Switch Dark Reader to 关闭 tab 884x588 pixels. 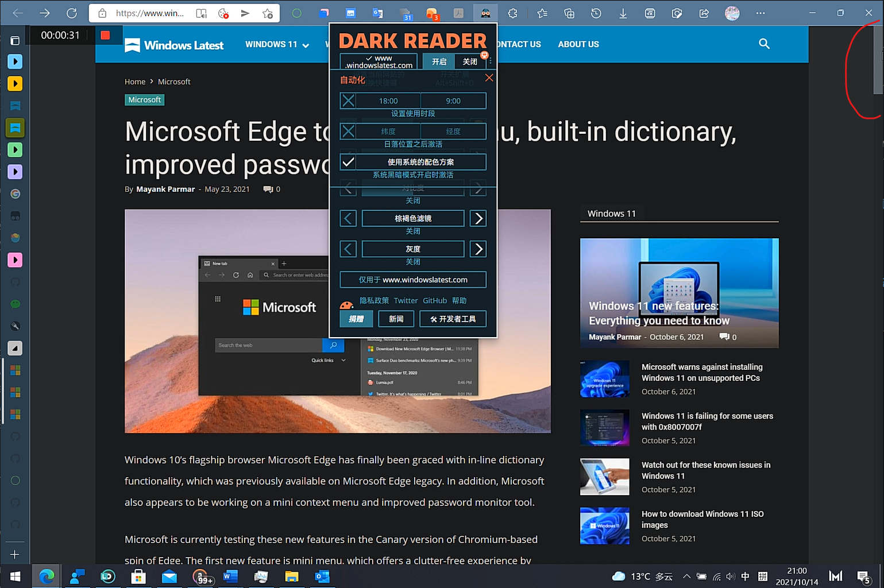470,61
